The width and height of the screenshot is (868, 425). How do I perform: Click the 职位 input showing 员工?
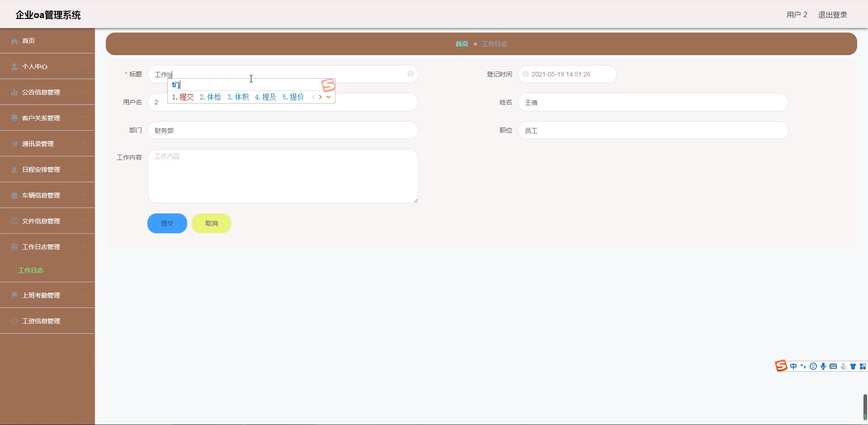pyautogui.click(x=653, y=130)
